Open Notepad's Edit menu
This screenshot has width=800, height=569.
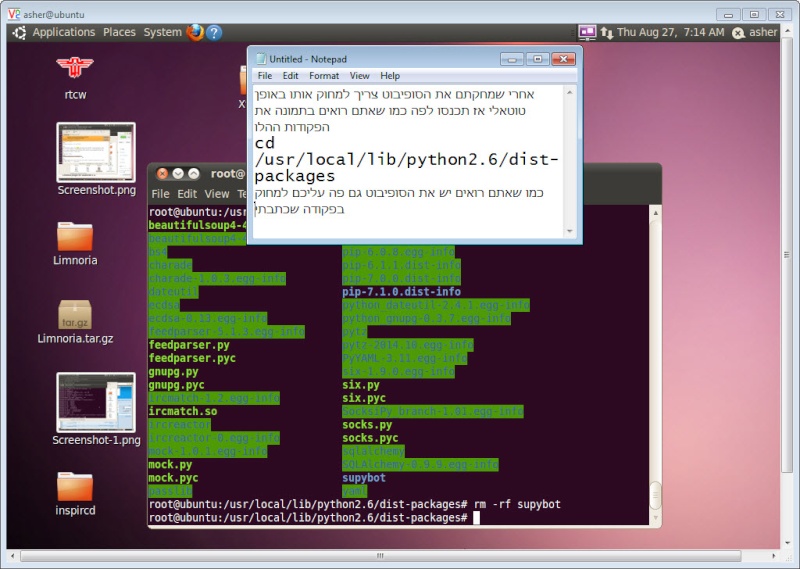[x=290, y=76]
